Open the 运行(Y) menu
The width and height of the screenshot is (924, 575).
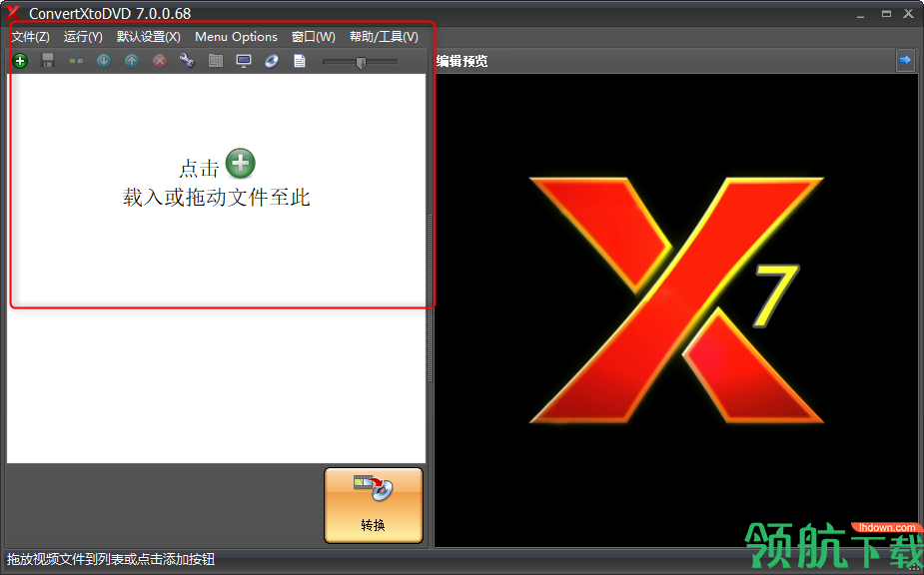point(83,37)
